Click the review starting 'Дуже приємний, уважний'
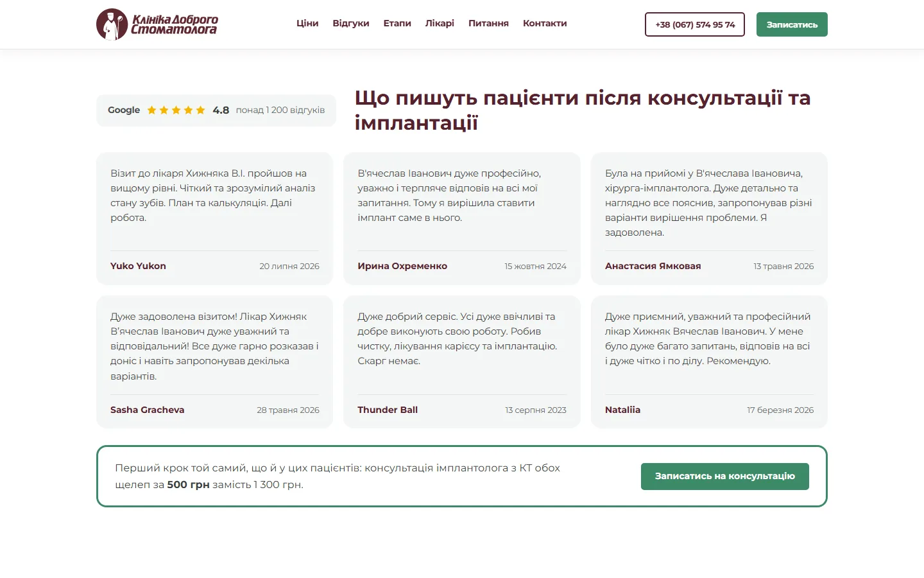 coord(708,338)
